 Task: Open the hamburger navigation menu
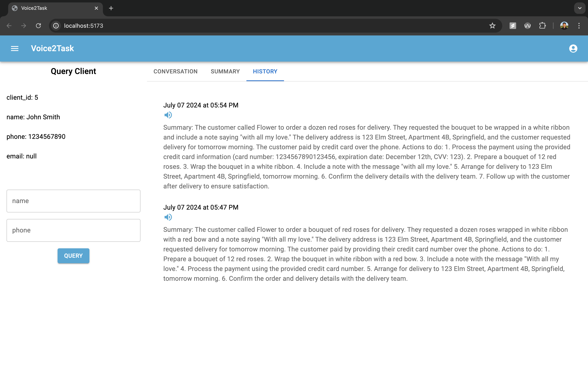(14, 49)
